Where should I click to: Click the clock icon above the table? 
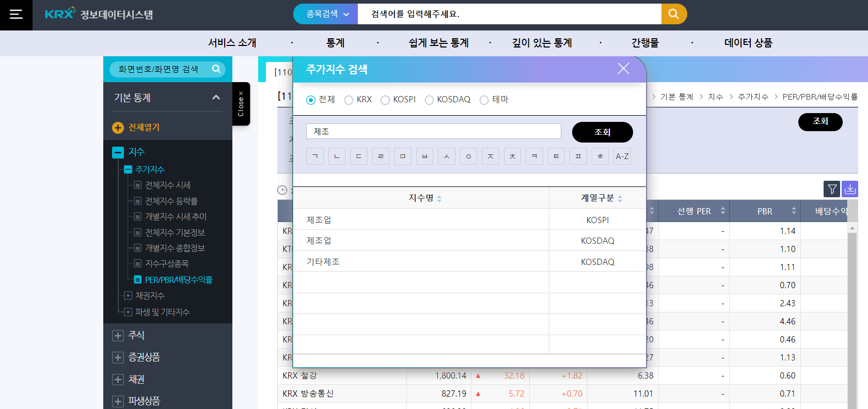pos(282,190)
